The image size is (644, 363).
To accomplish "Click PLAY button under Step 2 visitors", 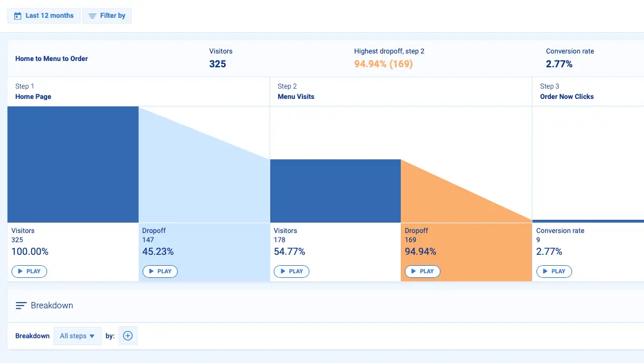I will [x=292, y=271].
